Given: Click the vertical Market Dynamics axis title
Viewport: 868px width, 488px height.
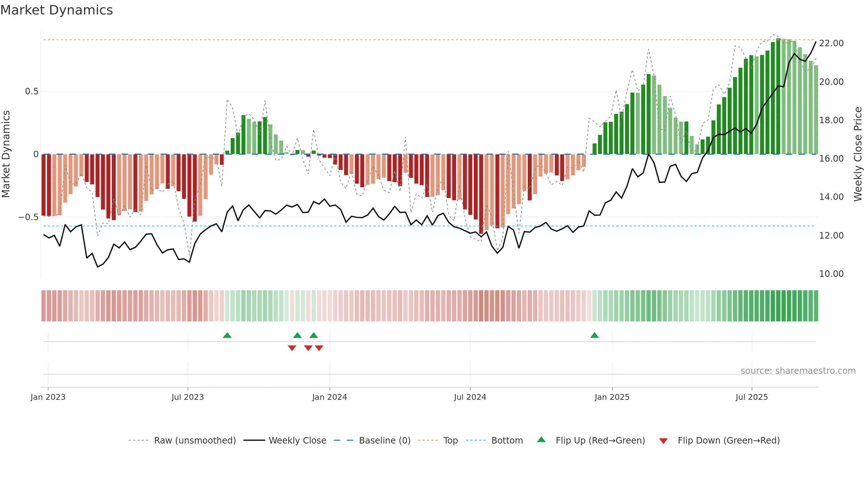Looking at the screenshot, I should click(6, 154).
